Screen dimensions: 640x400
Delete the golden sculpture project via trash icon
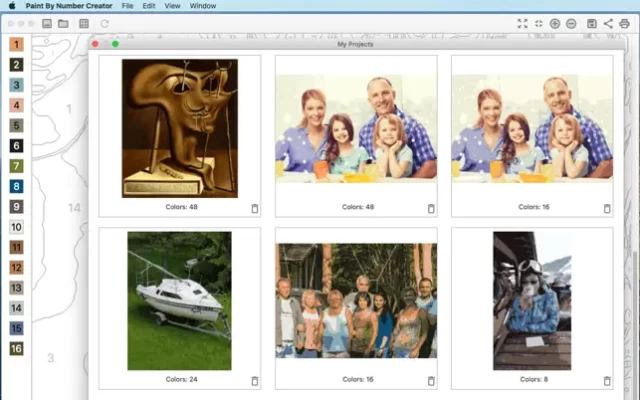tap(254, 208)
